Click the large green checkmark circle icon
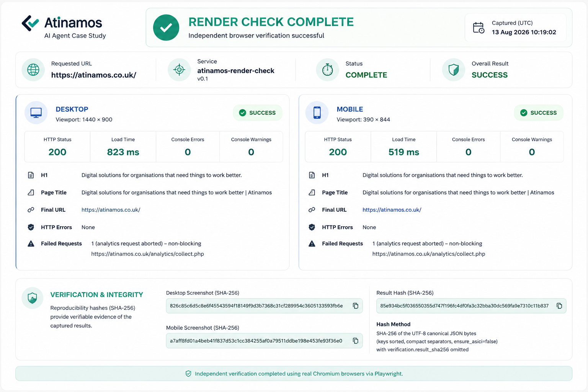 (166, 28)
